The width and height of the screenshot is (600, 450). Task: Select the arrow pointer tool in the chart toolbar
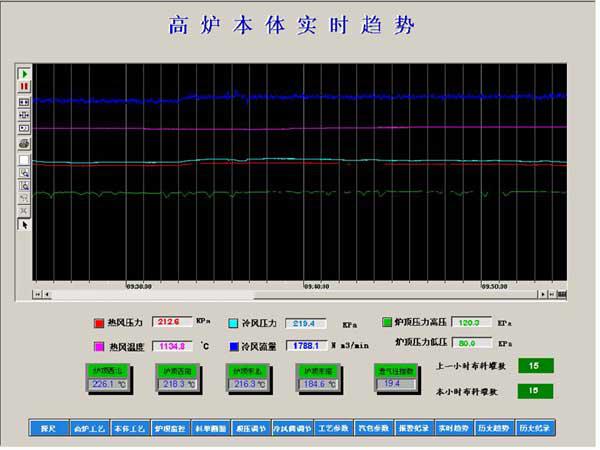tap(24, 225)
